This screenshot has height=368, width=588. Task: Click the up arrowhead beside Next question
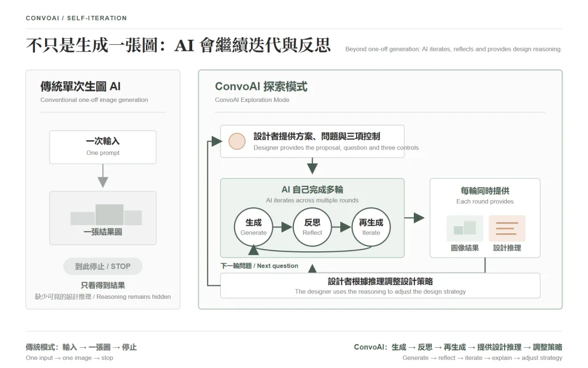[313, 268]
